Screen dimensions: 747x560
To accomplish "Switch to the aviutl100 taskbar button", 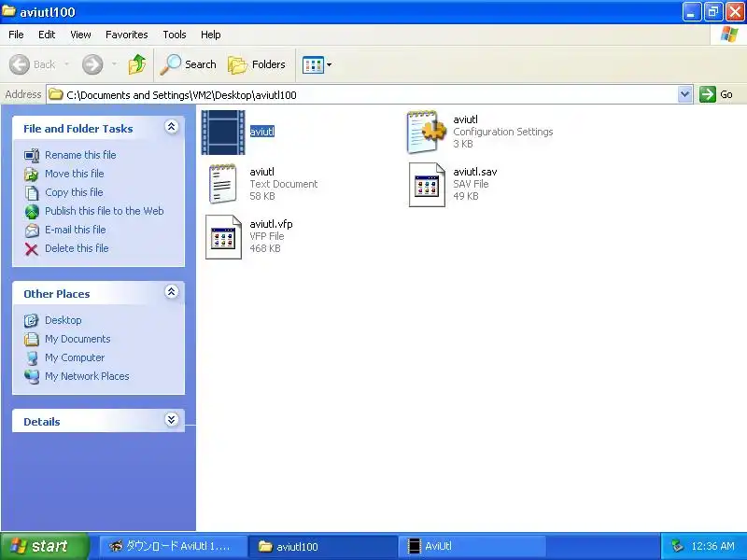I will pyautogui.click(x=323, y=546).
